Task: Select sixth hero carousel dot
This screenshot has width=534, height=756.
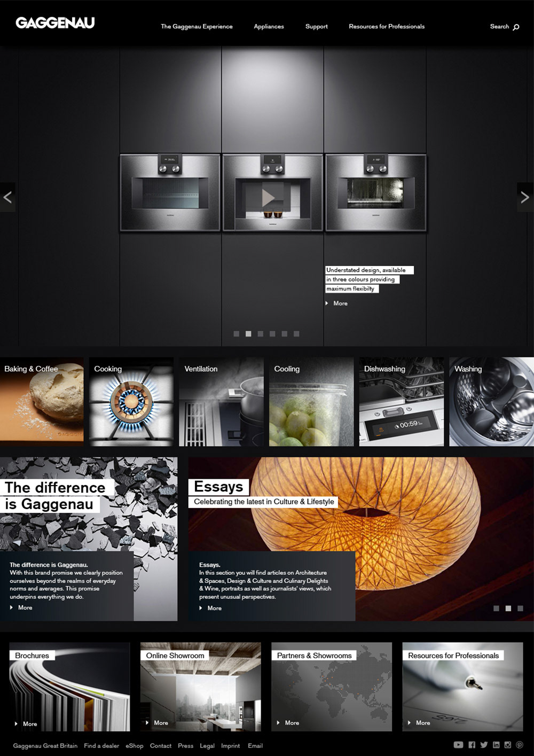Action: tap(296, 333)
